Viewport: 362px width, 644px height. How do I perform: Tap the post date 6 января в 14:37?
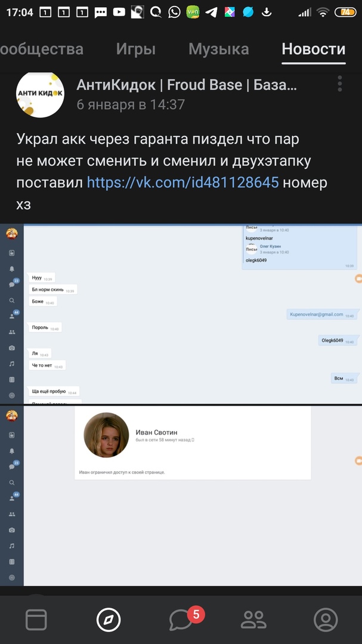click(131, 104)
